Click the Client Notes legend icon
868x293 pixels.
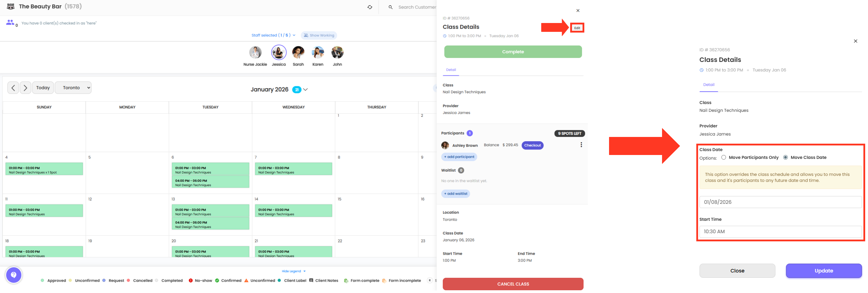pos(311,281)
